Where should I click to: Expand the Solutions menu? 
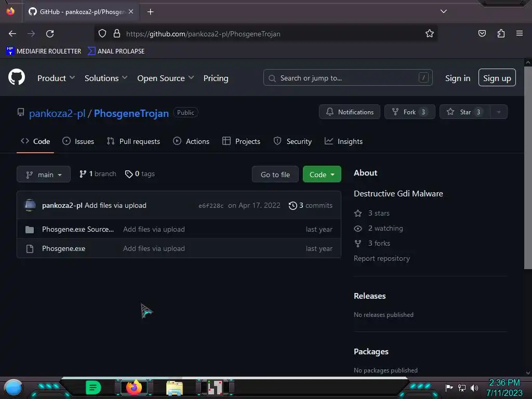point(106,78)
